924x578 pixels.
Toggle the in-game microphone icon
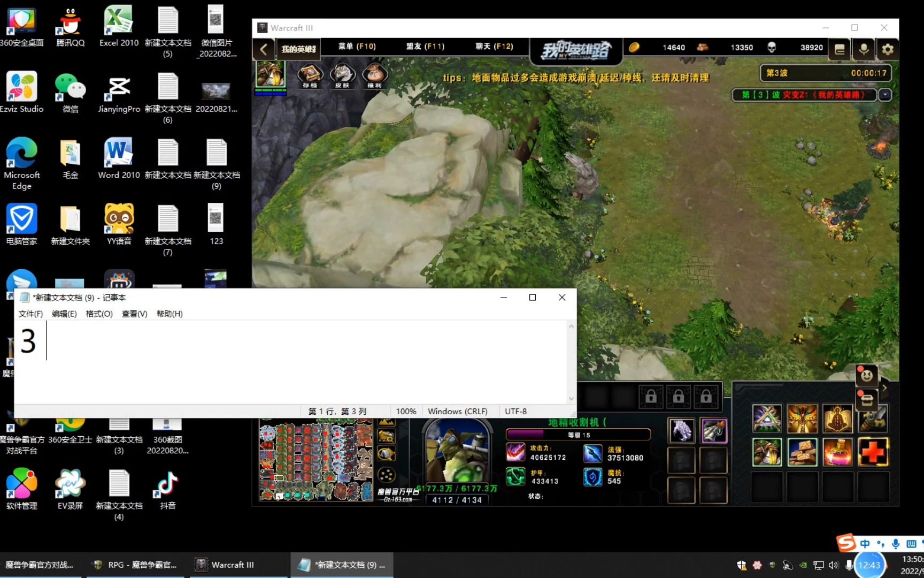click(864, 49)
